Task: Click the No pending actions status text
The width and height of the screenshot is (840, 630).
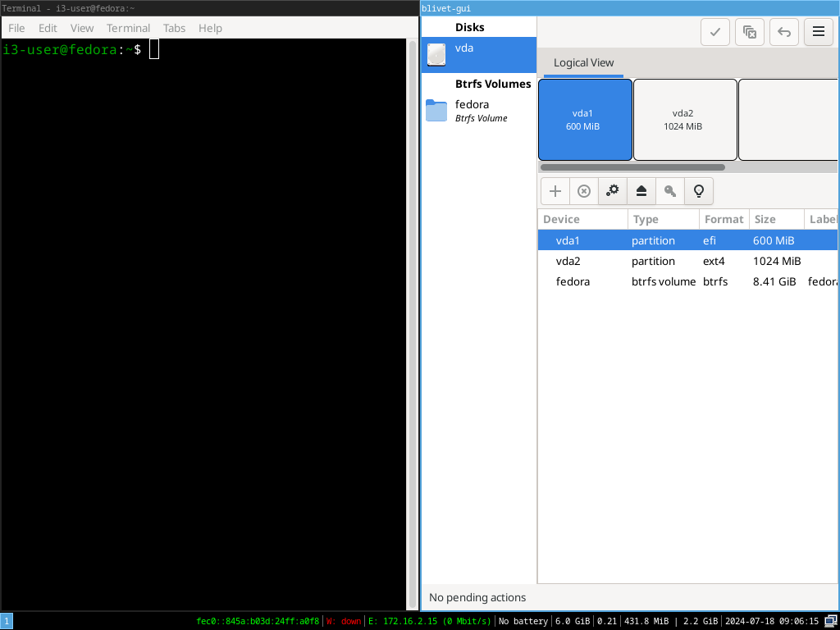Action: click(477, 597)
